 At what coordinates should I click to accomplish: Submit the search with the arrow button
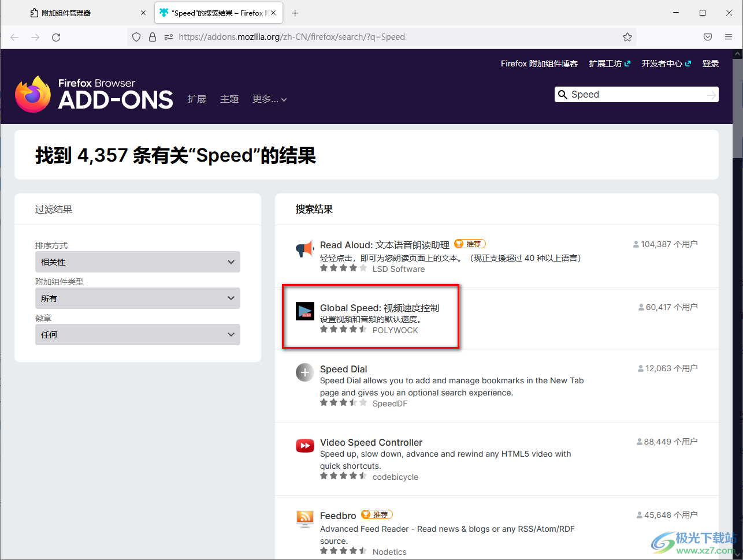(x=711, y=95)
